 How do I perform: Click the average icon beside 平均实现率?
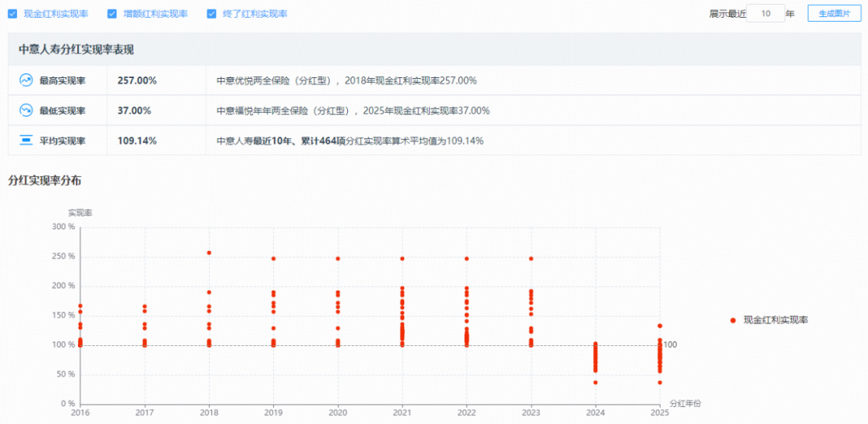coord(26,141)
